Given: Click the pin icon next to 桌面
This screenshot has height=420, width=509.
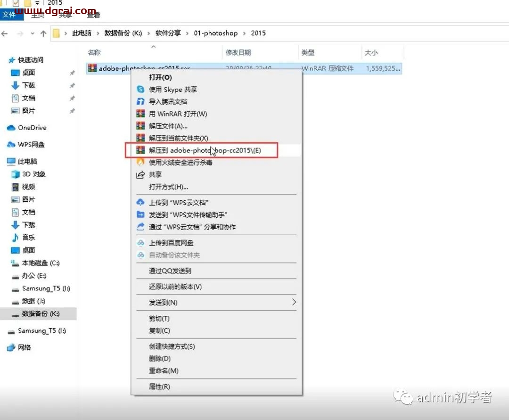Looking at the screenshot, I should coord(72,73).
